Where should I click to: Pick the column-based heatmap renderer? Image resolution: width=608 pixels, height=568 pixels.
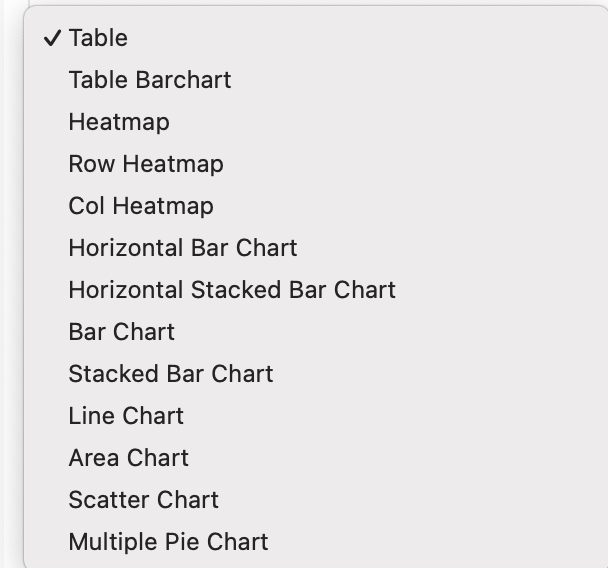(x=141, y=206)
